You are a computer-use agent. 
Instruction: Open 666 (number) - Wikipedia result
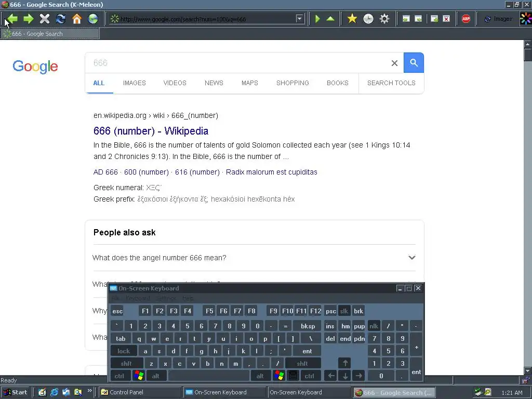(151, 131)
